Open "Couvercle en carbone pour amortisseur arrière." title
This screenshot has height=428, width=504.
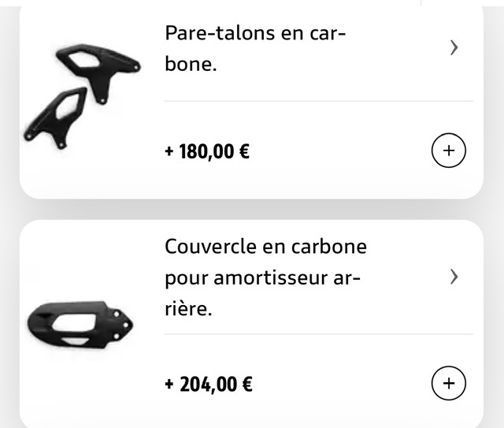click(265, 277)
